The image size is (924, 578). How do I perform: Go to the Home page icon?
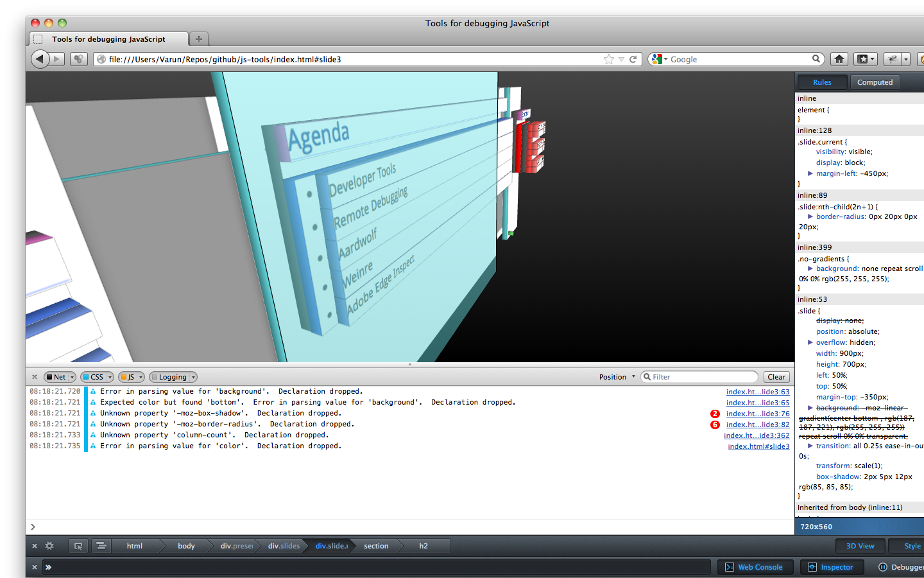pyautogui.click(x=839, y=59)
